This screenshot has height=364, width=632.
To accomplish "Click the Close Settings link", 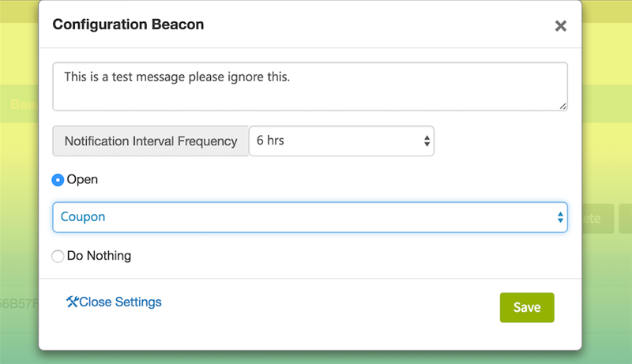I will [x=120, y=302].
